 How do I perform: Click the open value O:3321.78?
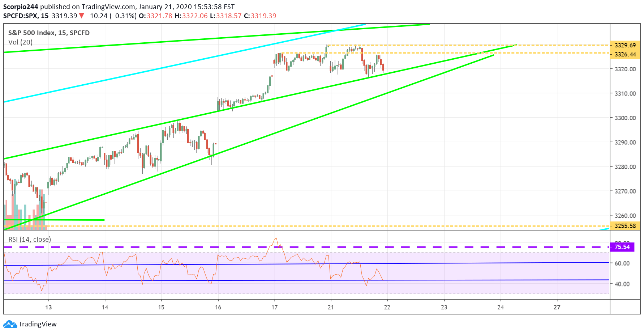coord(155,16)
